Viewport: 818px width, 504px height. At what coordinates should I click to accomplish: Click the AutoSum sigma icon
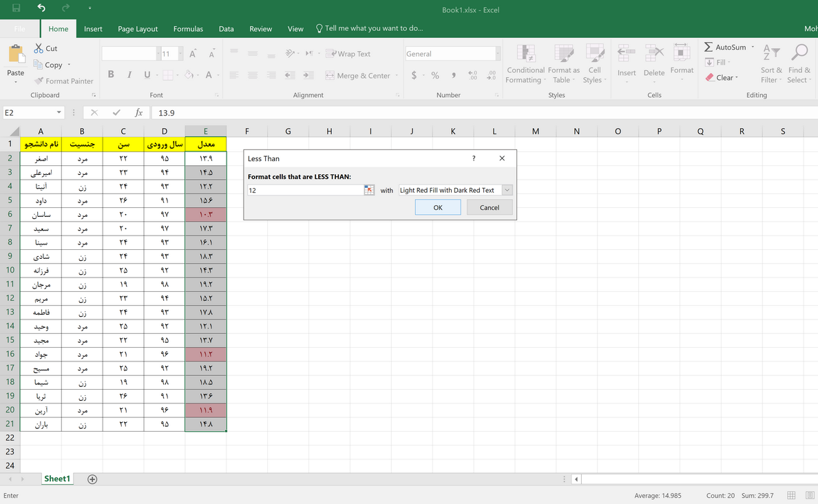[x=709, y=47]
